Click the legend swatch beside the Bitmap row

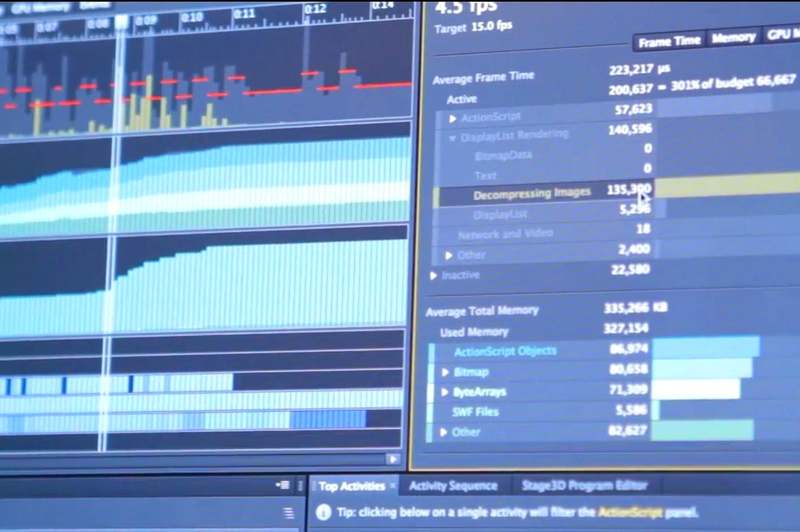click(433, 372)
